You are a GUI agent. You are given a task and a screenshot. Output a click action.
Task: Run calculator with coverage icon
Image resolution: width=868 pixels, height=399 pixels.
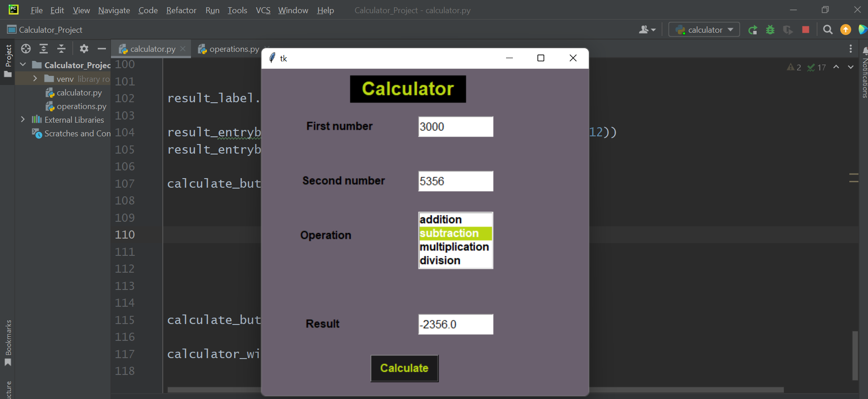(788, 30)
